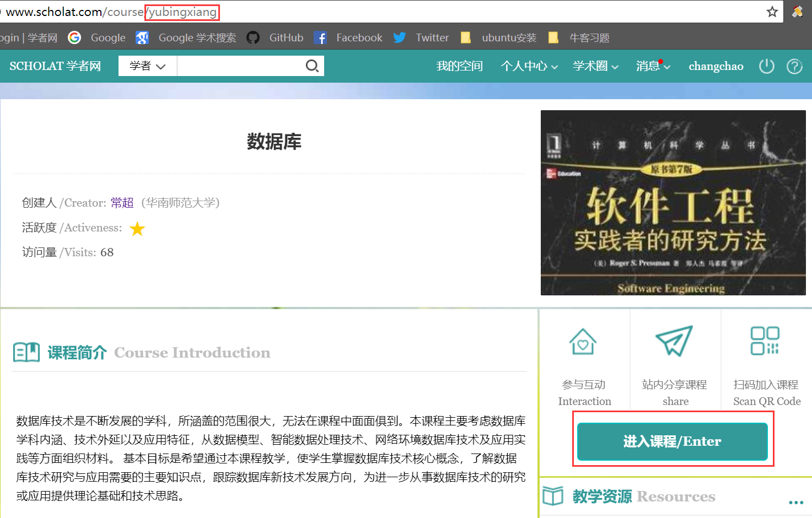812x518 pixels.
Task: Expand the 学者 search type dropdown
Action: pyautogui.click(x=147, y=66)
